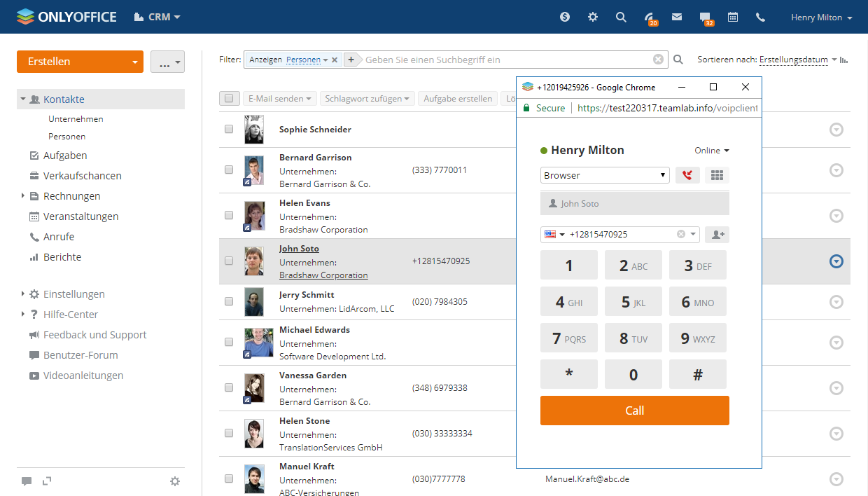This screenshot has width=868, height=496.
Task: Open the mail icon in top bar
Action: click(676, 17)
